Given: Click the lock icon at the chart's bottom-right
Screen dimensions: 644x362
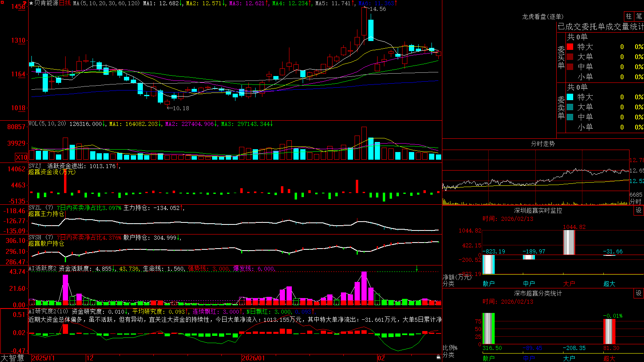Looking at the screenshot, I should point(438,357).
